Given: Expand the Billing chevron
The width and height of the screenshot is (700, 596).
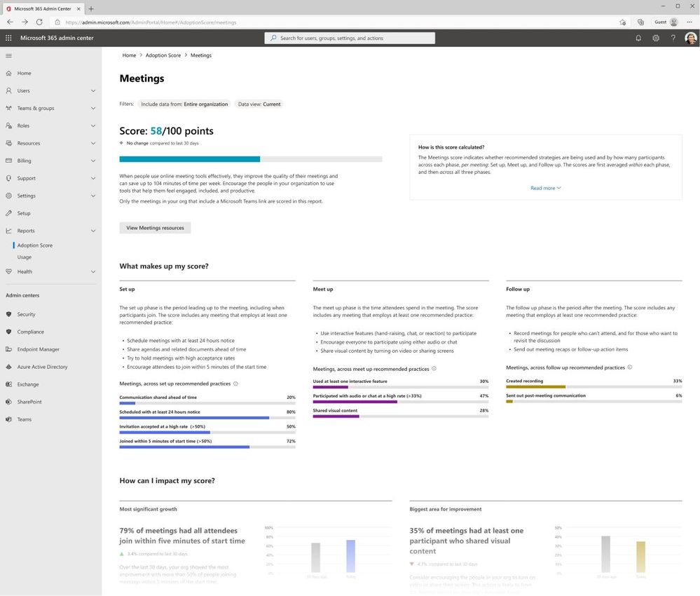Looking at the screenshot, I should click(93, 161).
